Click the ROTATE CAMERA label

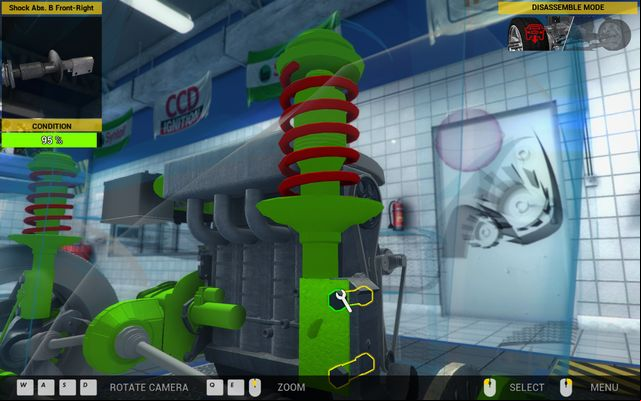click(149, 387)
